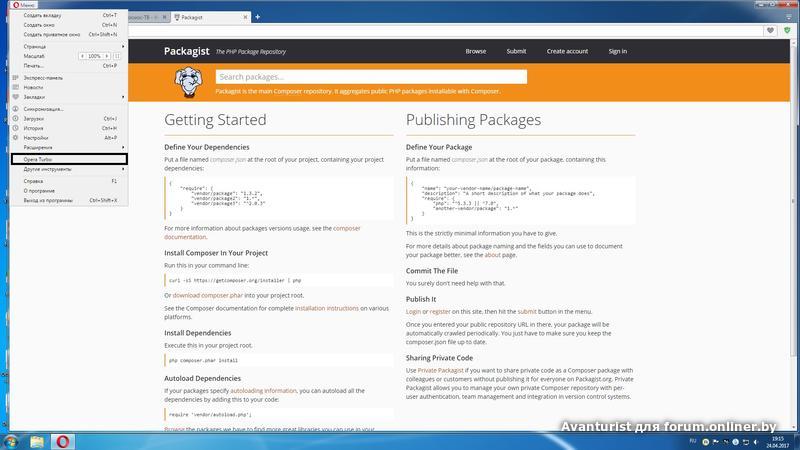Click download composer.phar link
The image size is (800, 450).
(x=208, y=295)
